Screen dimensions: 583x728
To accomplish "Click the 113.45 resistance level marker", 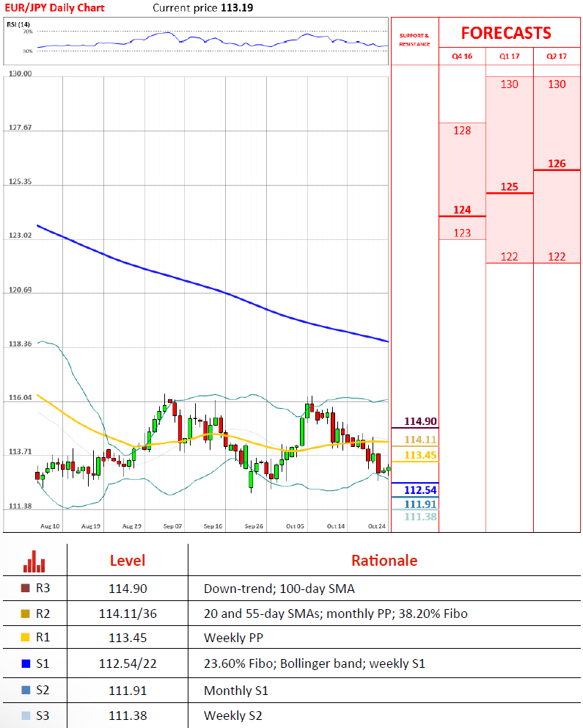I will pyautogui.click(x=420, y=455).
